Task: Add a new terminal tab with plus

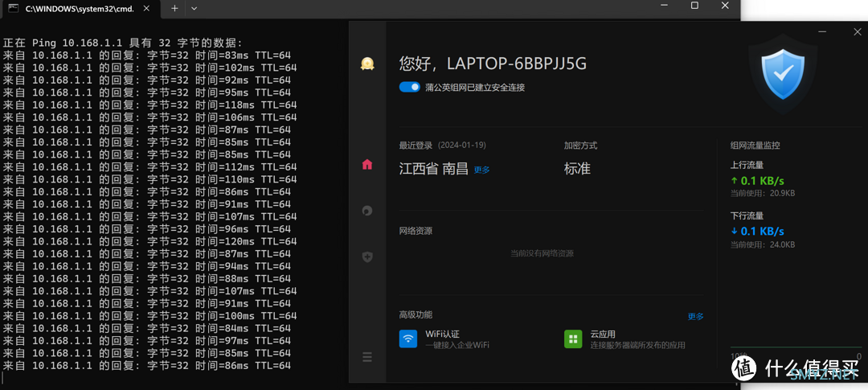Action: click(174, 8)
